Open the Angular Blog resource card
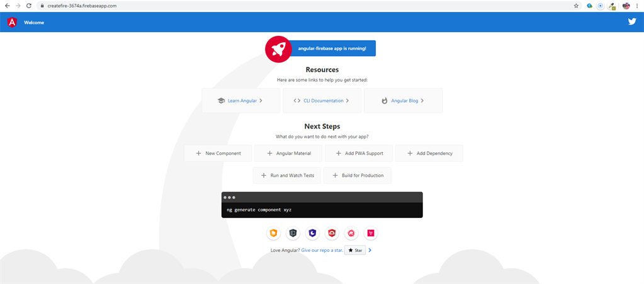Image resolution: width=644 pixels, height=284 pixels. click(404, 100)
